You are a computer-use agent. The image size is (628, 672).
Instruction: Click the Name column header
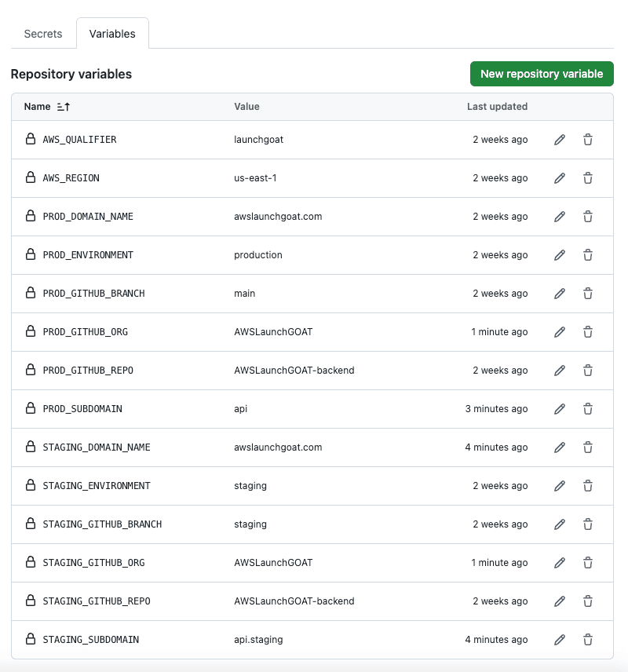pyautogui.click(x=38, y=107)
